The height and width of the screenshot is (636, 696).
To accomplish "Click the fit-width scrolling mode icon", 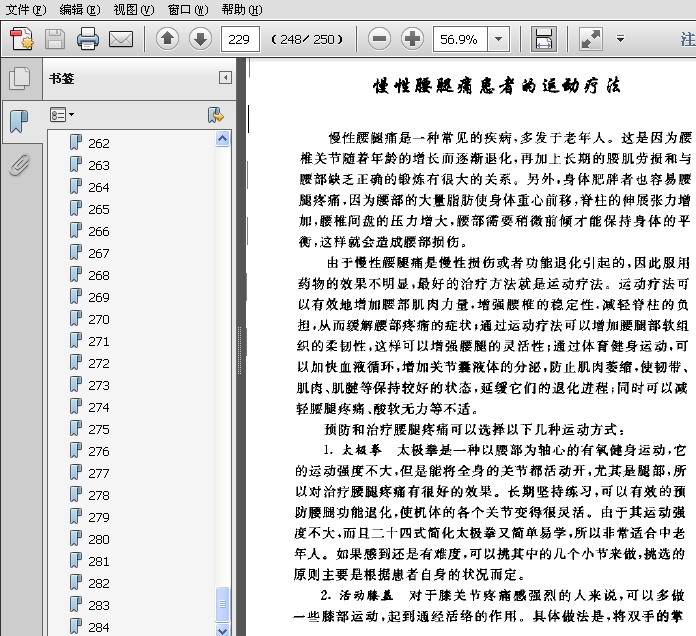I will [x=544, y=39].
